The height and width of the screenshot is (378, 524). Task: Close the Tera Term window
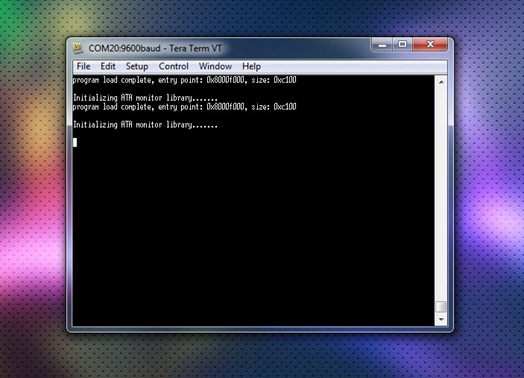pyautogui.click(x=430, y=44)
